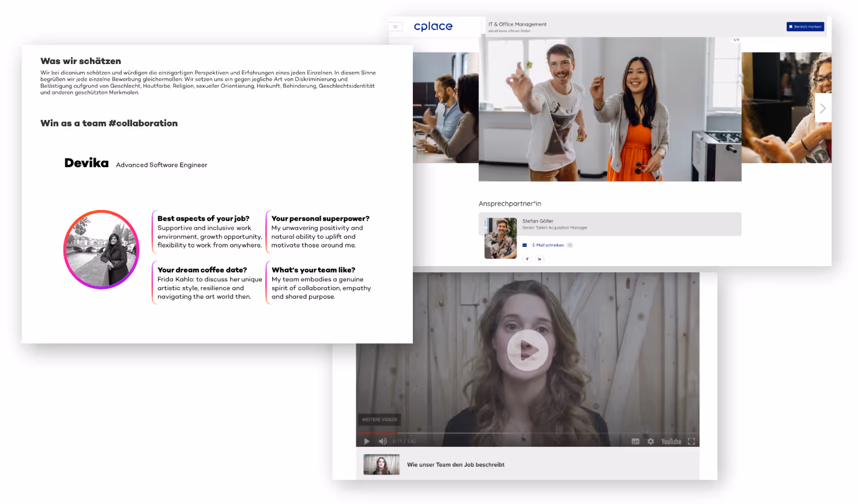858x504 pixels.
Task: Click the 'E-Mail schreiben' link
Action: 548,245
